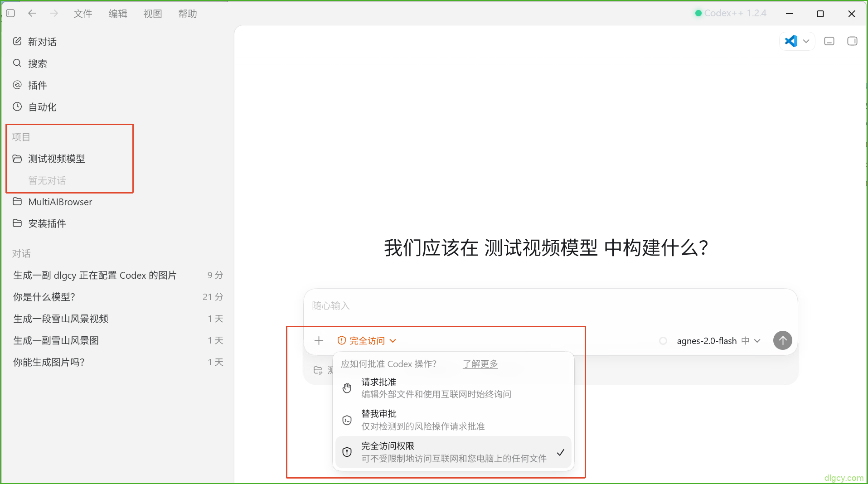Click the 新对话 pencil icon
The image size is (868, 484).
coord(17,41)
